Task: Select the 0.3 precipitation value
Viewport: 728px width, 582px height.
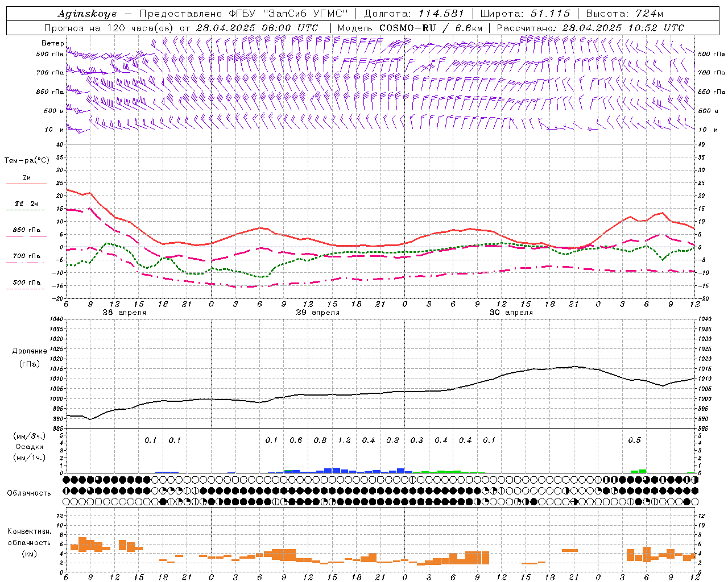Action: click(417, 440)
